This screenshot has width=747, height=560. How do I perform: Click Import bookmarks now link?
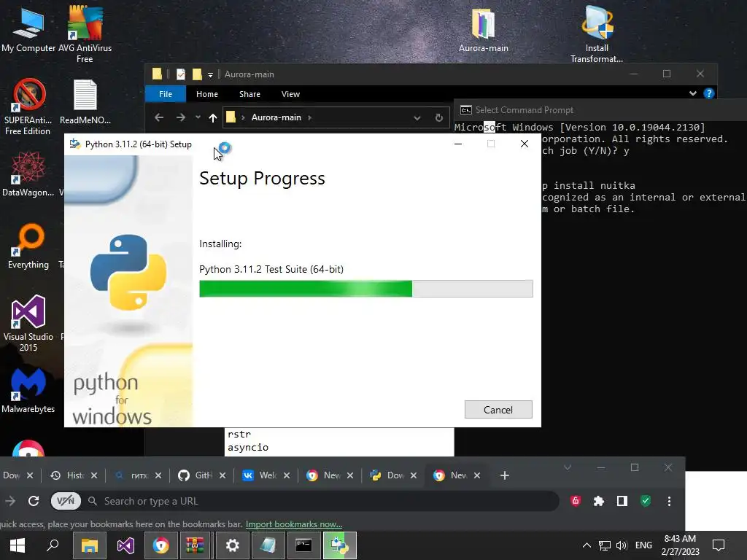[x=294, y=524]
